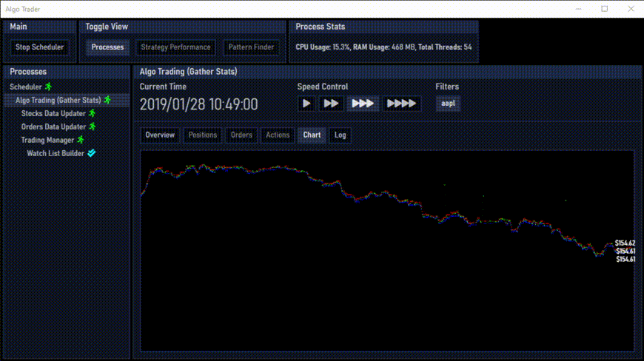Click the Algo Trading (Gather Stats) panel title
This screenshot has height=361, width=644.
(188, 72)
